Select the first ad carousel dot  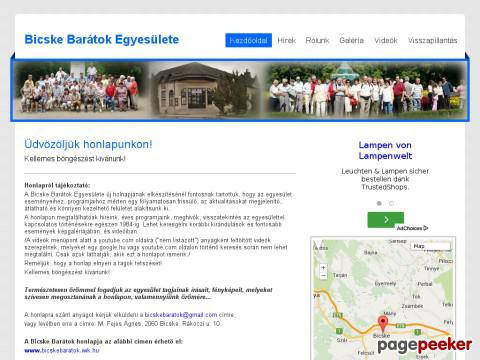(379, 203)
